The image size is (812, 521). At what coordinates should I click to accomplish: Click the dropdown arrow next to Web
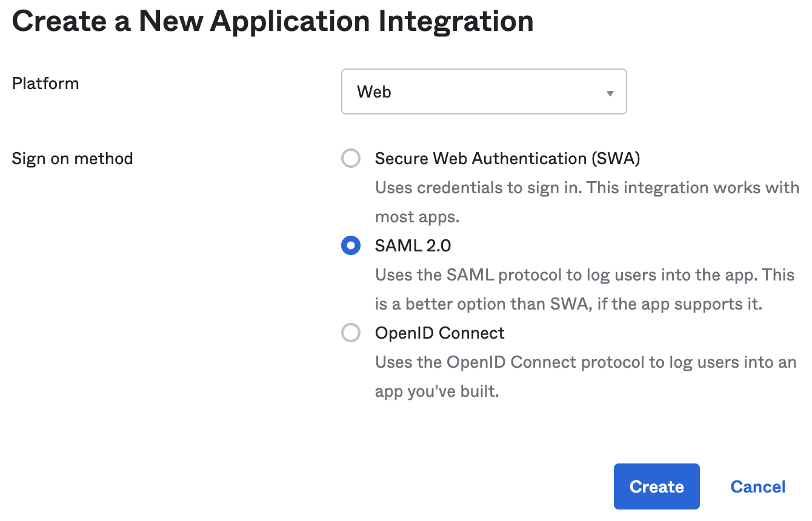pyautogui.click(x=610, y=91)
